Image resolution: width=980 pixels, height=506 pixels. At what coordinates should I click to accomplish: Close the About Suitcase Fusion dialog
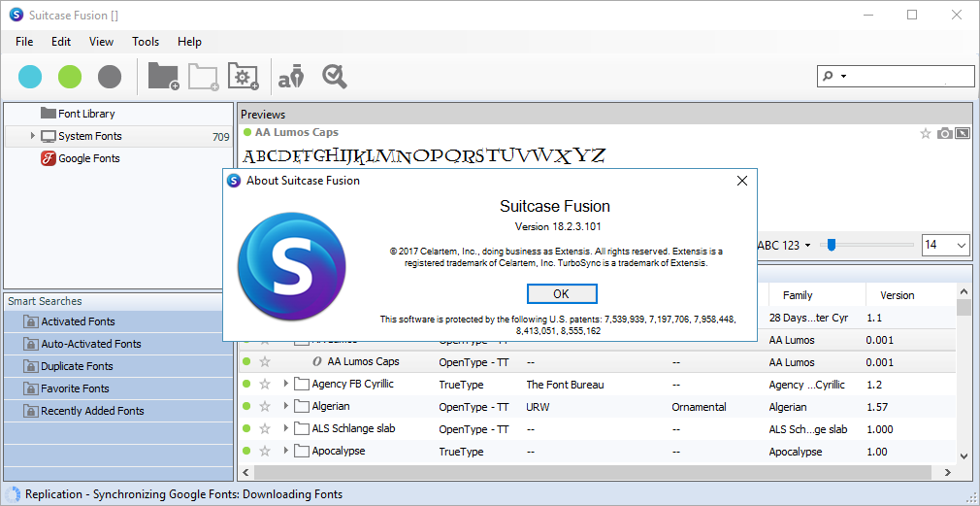742,181
